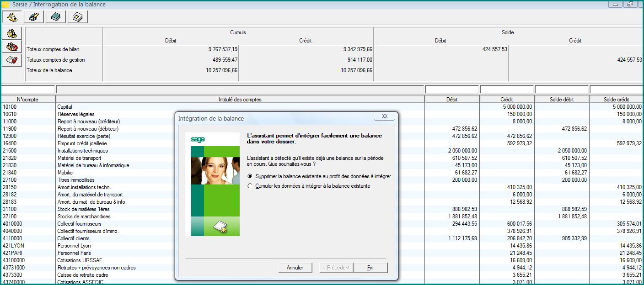Select 'Cumuler les données à intégrer' option

pos(250,186)
